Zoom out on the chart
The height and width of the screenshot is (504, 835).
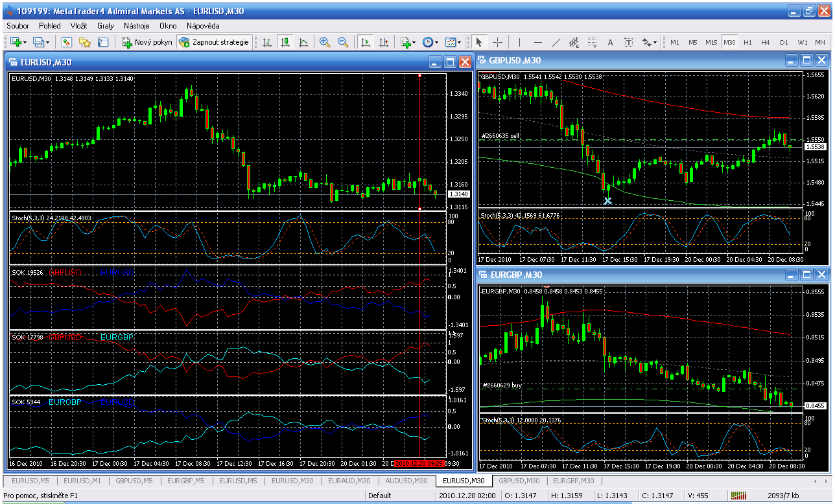pos(343,42)
